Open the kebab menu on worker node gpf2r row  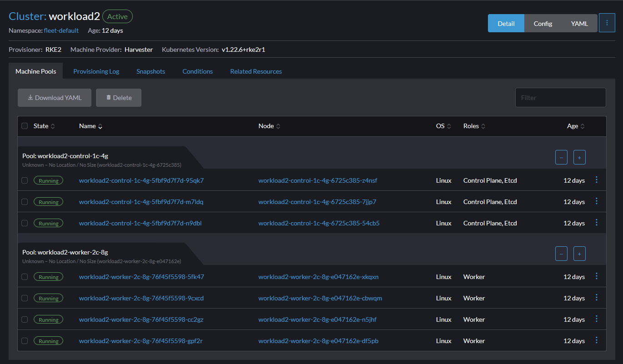click(x=597, y=340)
